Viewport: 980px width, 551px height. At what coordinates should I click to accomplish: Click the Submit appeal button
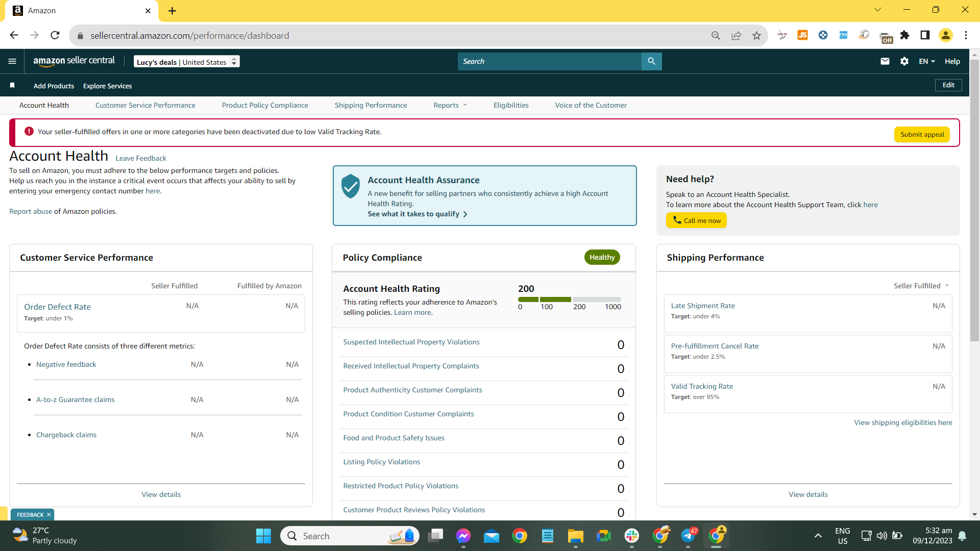922,134
